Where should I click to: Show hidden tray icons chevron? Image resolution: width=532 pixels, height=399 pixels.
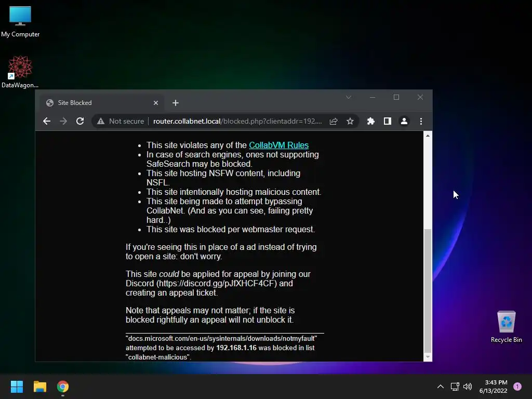tap(441, 387)
